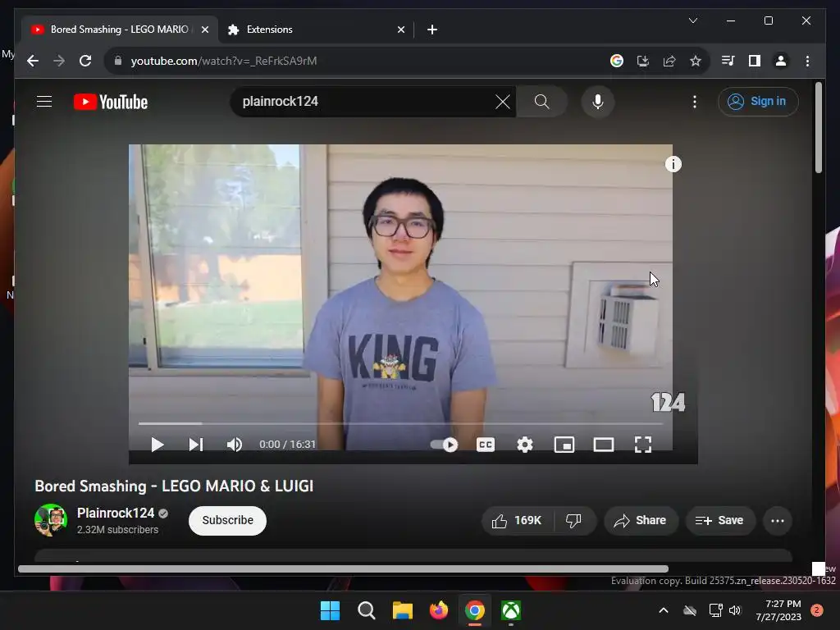Enter fullscreen mode
The height and width of the screenshot is (630, 840).
pos(643,445)
